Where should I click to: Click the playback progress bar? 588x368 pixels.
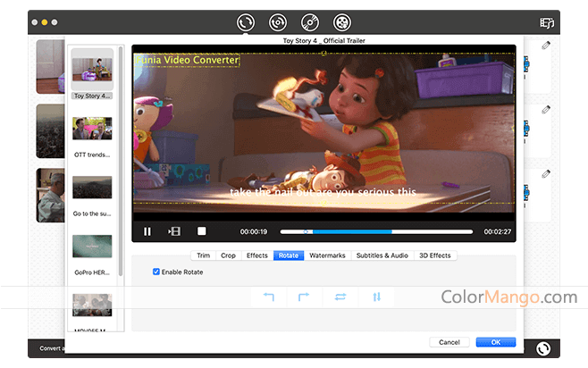click(376, 231)
